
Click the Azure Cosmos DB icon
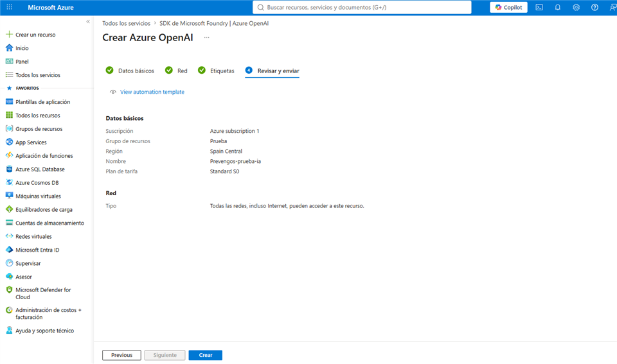point(9,182)
